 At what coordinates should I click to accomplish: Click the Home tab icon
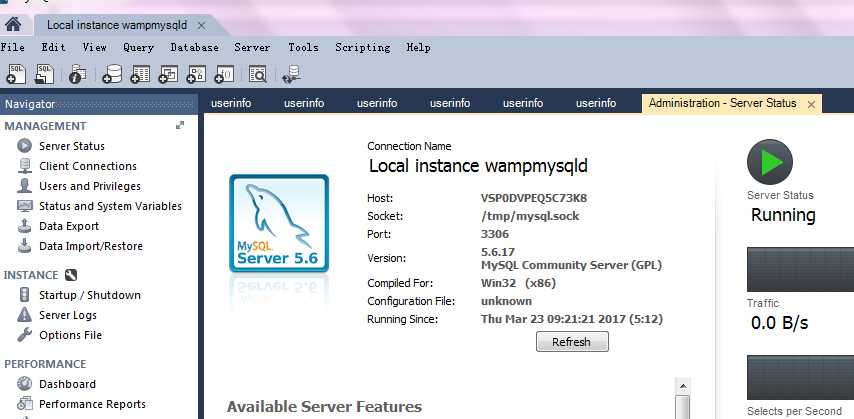pos(13,25)
